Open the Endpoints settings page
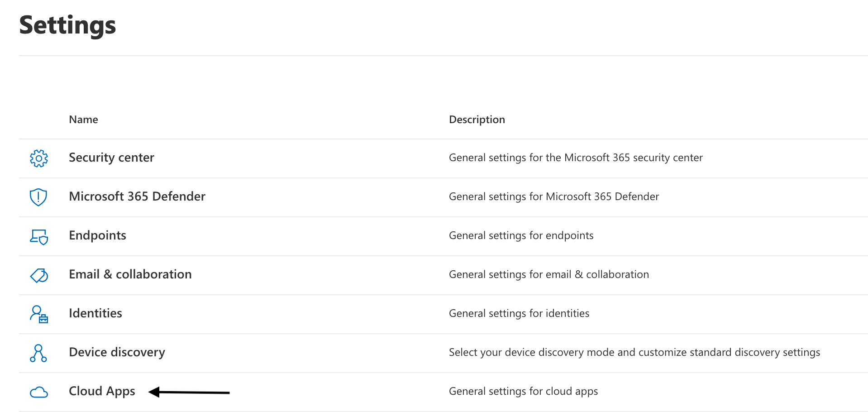868x412 pixels. [x=97, y=235]
